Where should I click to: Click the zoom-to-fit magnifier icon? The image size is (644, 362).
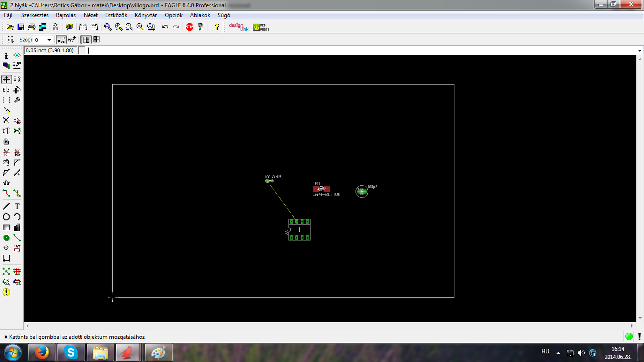(108, 27)
